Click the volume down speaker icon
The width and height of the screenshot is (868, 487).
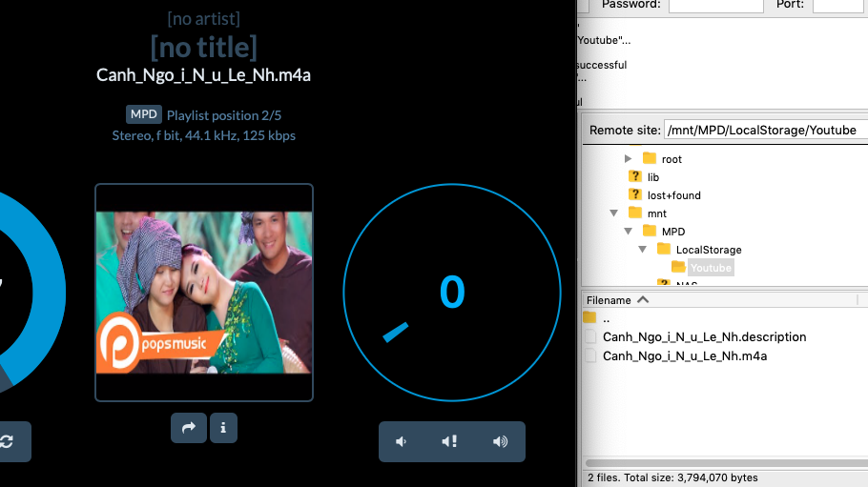[402, 441]
